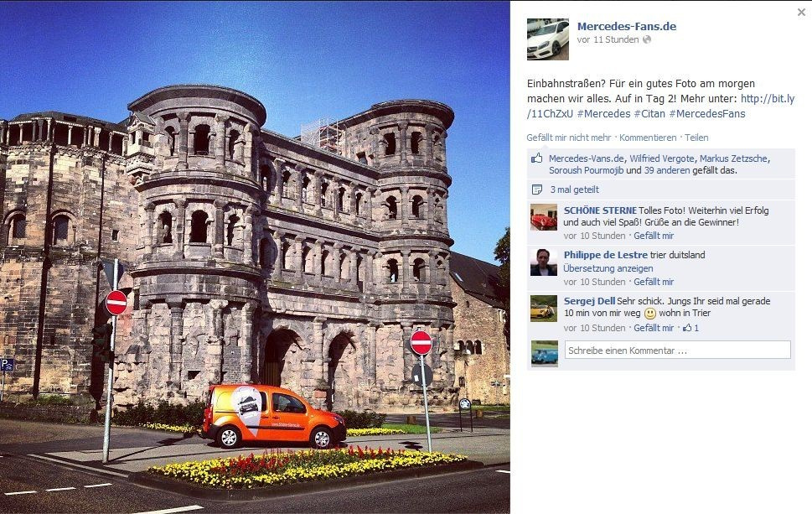Open Mercedes-Fans.de profile picture thumbnail
Viewport: 812px width, 514px height.
click(x=547, y=39)
